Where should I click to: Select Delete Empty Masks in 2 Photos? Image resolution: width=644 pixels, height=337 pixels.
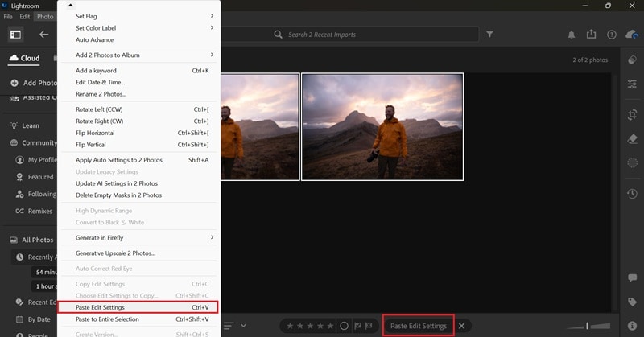pyautogui.click(x=138, y=195)
